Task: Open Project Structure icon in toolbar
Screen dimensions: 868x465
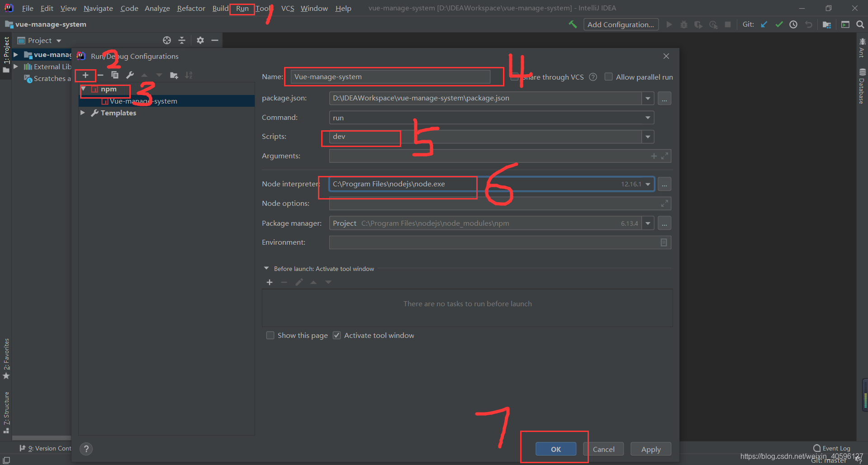Action: click(827, 24)
